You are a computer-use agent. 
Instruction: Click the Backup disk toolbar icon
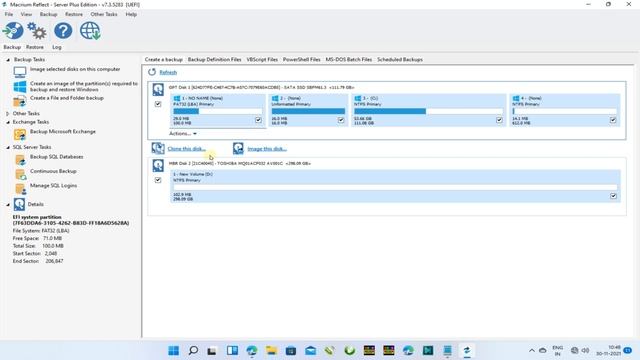point(13,31)
